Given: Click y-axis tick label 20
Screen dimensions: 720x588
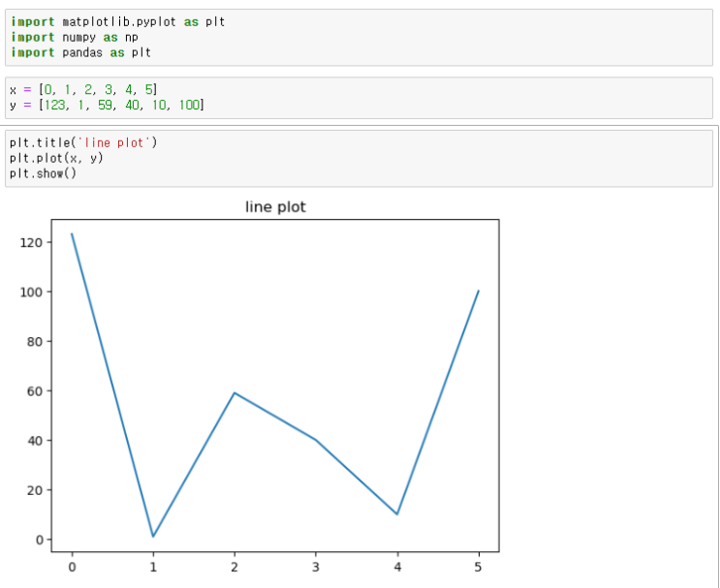Looking at the screenshot, I should pos(35,490).
